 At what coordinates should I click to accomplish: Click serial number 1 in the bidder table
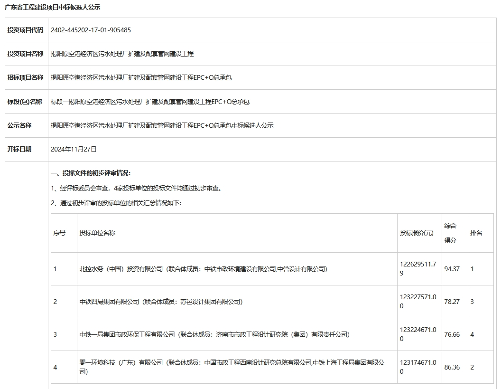click(55, 269)
